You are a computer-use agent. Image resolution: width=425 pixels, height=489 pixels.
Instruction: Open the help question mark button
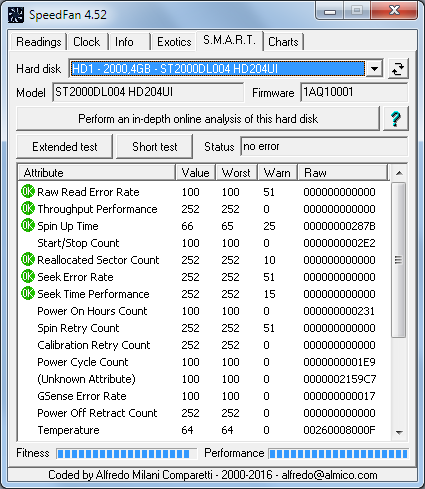pos(395,119)
